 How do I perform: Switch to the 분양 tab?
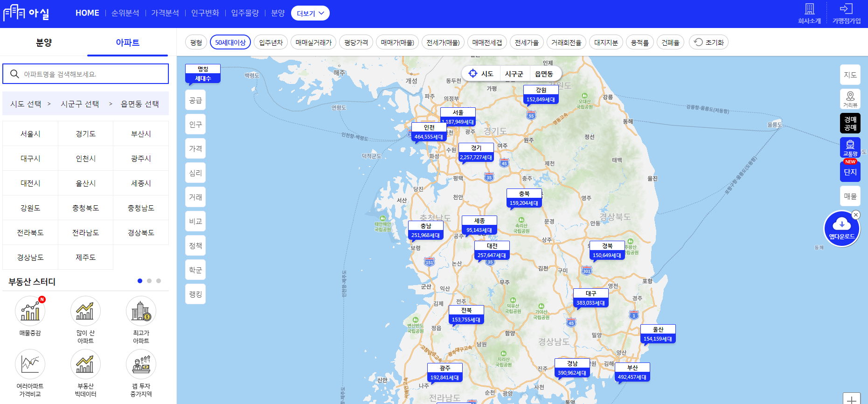(x=44, y=42)
